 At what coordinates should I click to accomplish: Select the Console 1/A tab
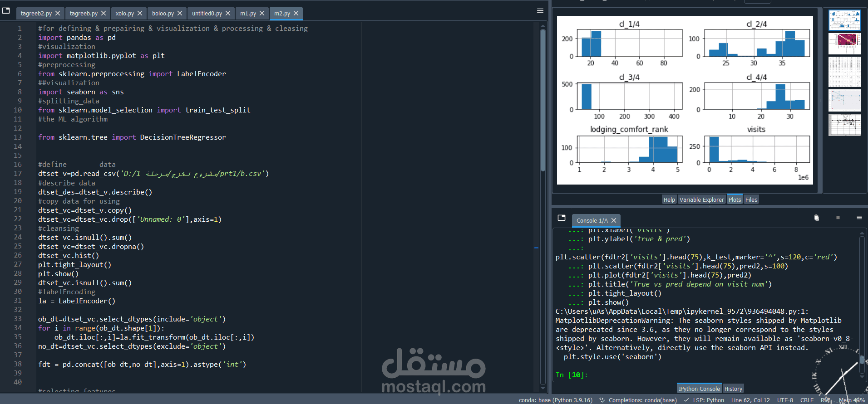click(x=592, y=221)
